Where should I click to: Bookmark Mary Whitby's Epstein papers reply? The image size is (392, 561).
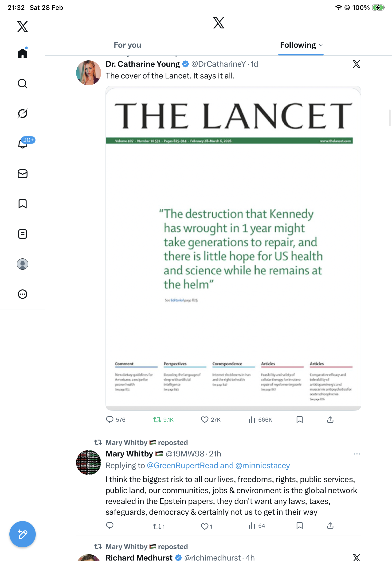click(x=299, y=525)
